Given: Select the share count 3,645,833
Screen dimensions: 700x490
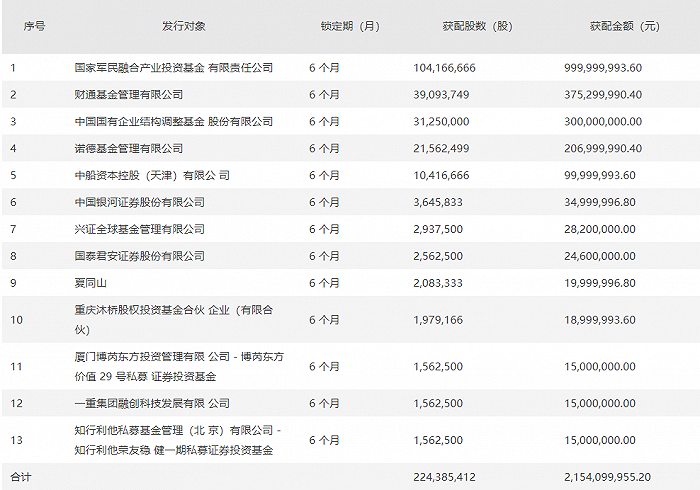Looking at the screenshot, I should click(x=438, y=202).
